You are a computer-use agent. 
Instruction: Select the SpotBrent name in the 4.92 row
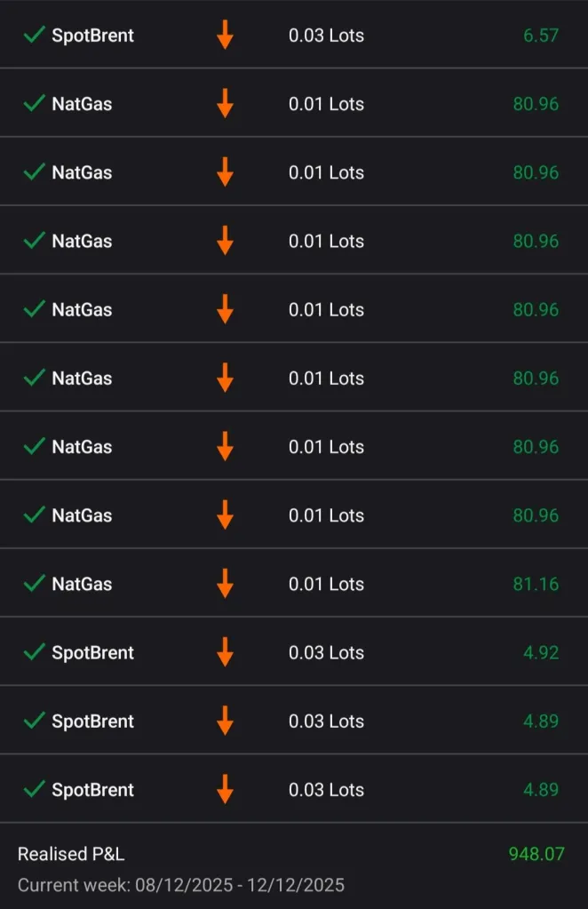pyautogui.click(x=92, y=652)
